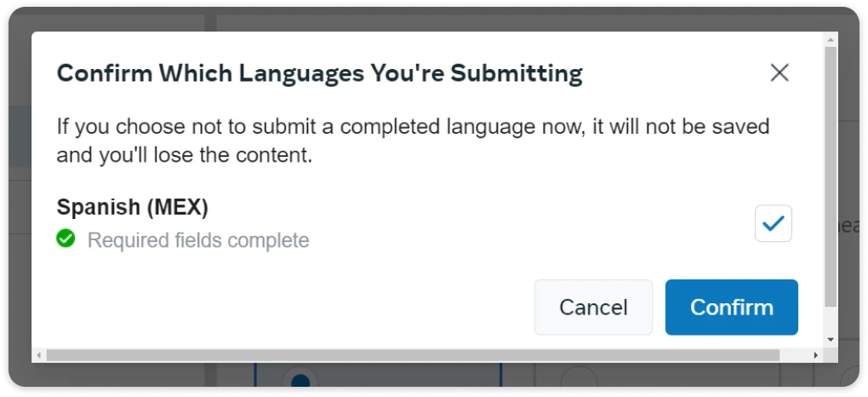Click the horizontal scrollbar track right of the thumb

pyautogui.click(x=795, y=354)
